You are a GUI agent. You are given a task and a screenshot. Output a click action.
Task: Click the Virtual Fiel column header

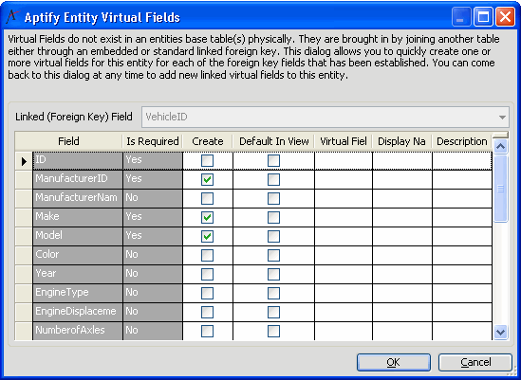click(x=343, y=141)
